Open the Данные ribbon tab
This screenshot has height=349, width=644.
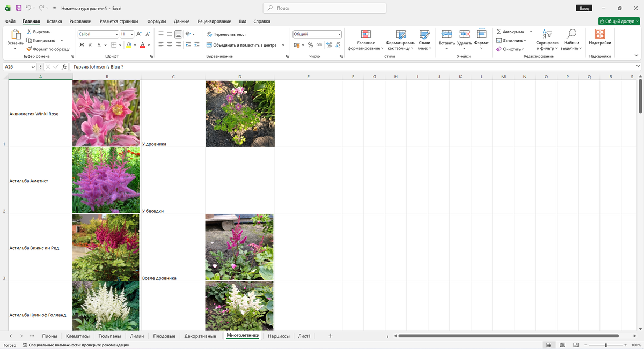182,21
